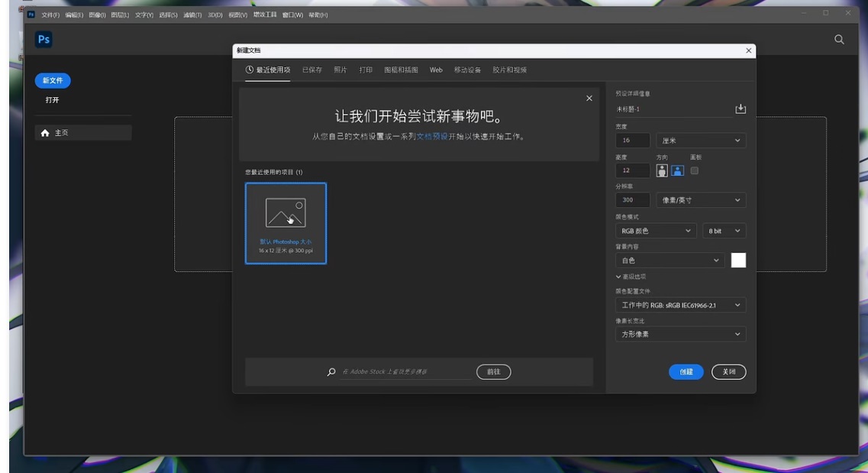868x473 pixels.
Task: Close the 新建文档 dialog with title bar X
Action: click(748, 50)
